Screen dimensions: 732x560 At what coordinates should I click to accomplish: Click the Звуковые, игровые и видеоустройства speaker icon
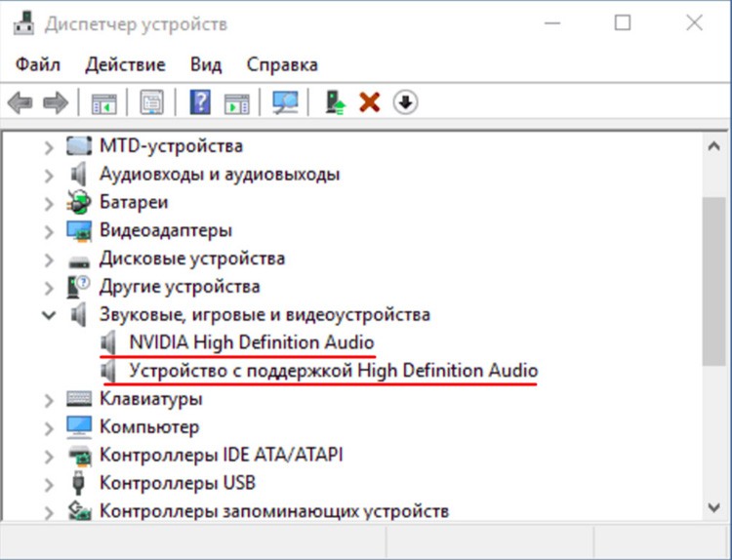click(79, 314)
